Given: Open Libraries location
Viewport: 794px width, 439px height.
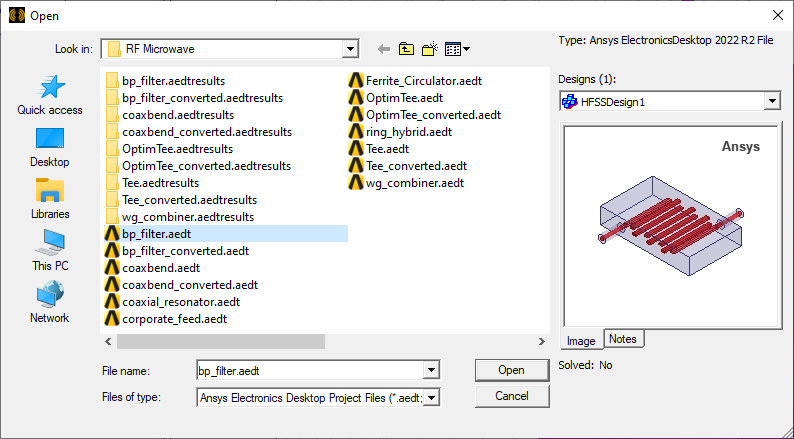Looking at the screenshot, I should point(50,199).
